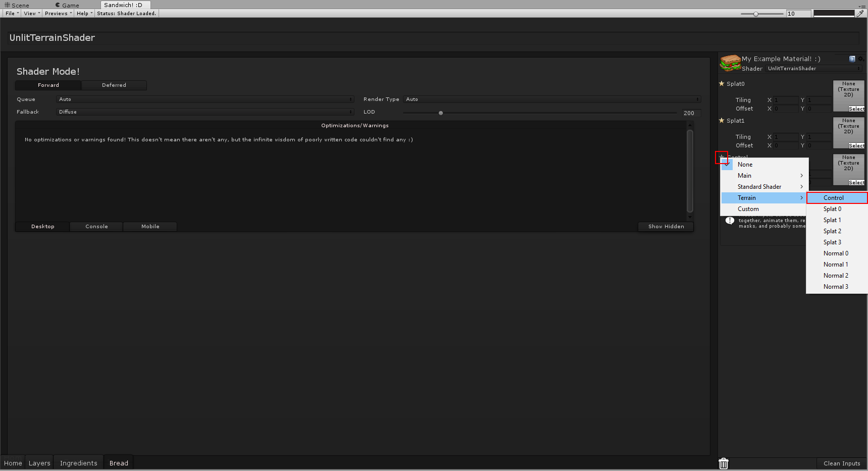The width and height of the screenshot is (868, 471).
Task: Open the window options menu icon
Action: 862,6
